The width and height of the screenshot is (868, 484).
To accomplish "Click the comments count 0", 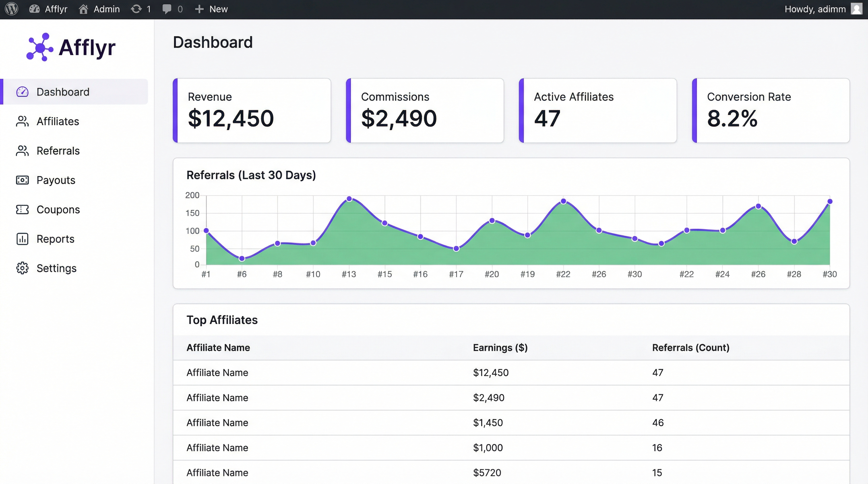I will click(x=180, y=9).
